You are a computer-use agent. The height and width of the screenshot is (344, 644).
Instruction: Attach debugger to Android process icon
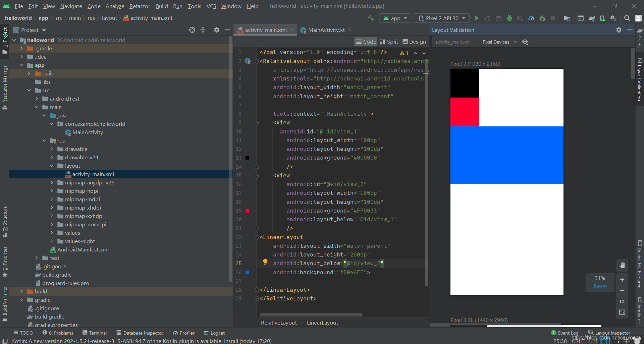tap(542, 18)
